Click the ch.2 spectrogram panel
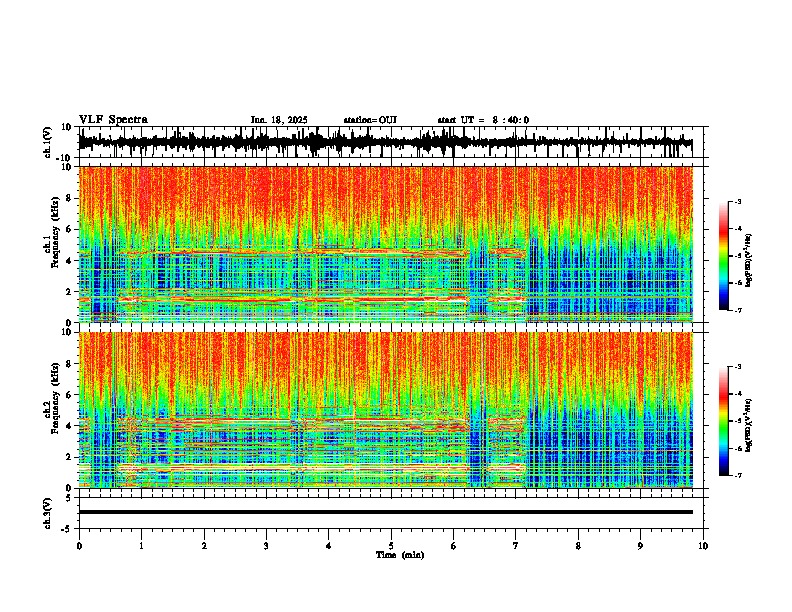Image resolution: width=792 pixels, height=612 pixels. click(385, 410)
